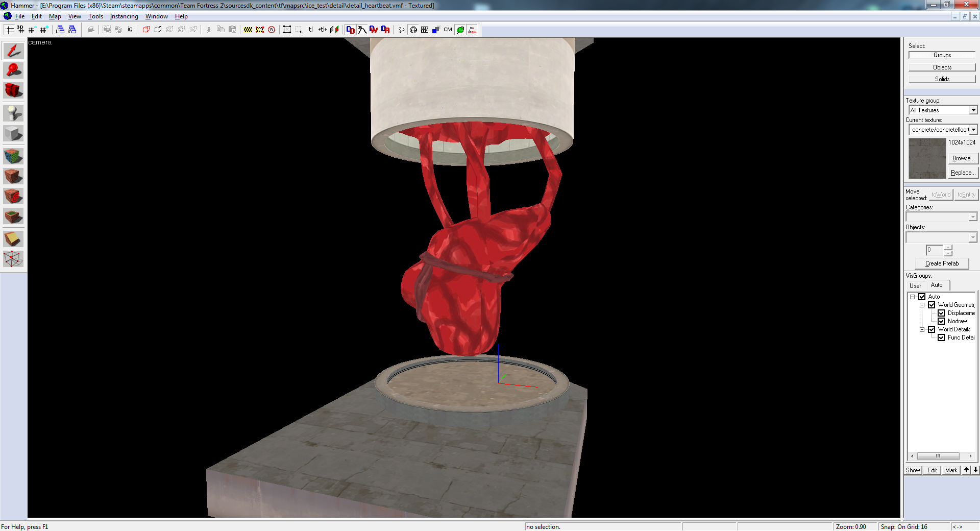Screen dimensions: 980x531
Task: Select the Apply Overlays tool
Action: [13, 216]
